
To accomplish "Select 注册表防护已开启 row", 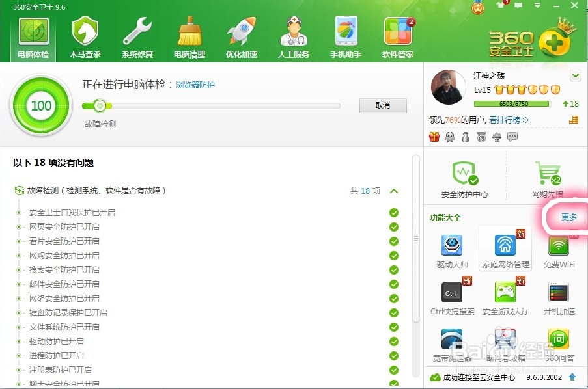I will pos(208,370).
